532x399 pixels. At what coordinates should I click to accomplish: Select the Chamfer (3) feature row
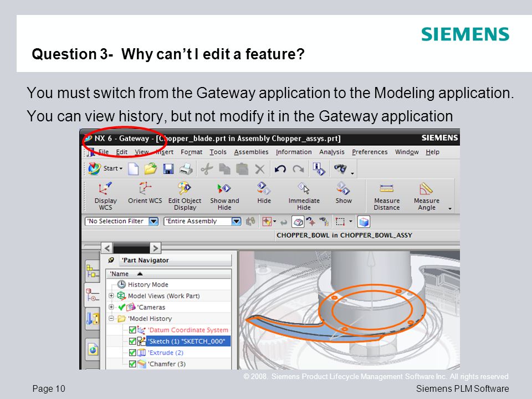pos(167,364)
